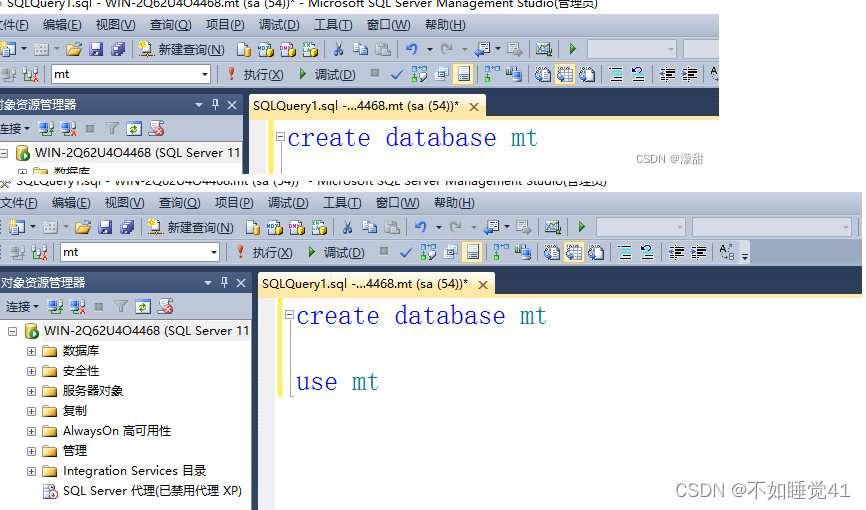Click the Save All icon in lower toolbar
Image resolution: width=866 pixels, height=510 pixels.
[127, 227]
